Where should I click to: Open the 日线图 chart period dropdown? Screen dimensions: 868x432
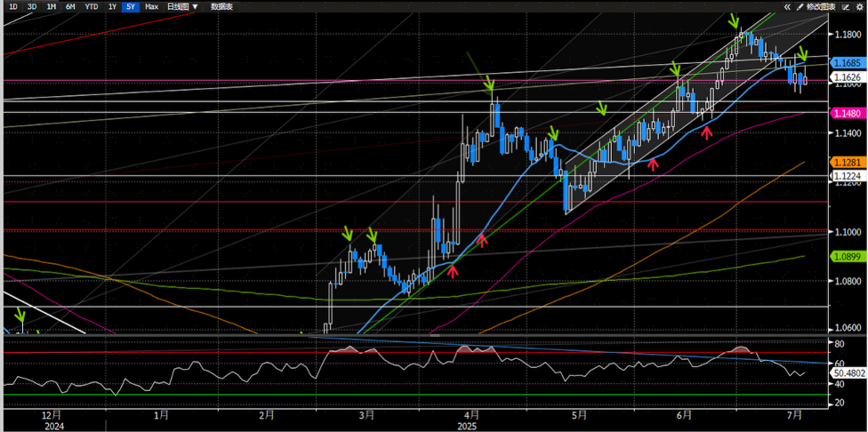(182, 6)
